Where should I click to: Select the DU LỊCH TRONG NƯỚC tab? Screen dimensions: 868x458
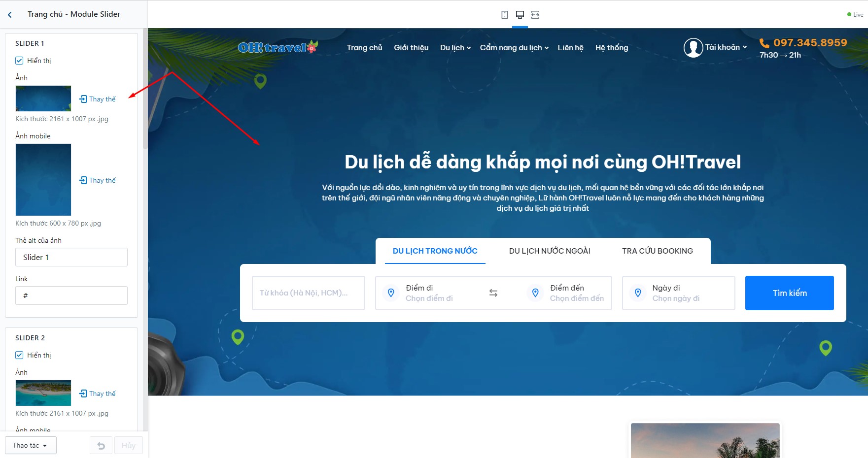(435, 251)
